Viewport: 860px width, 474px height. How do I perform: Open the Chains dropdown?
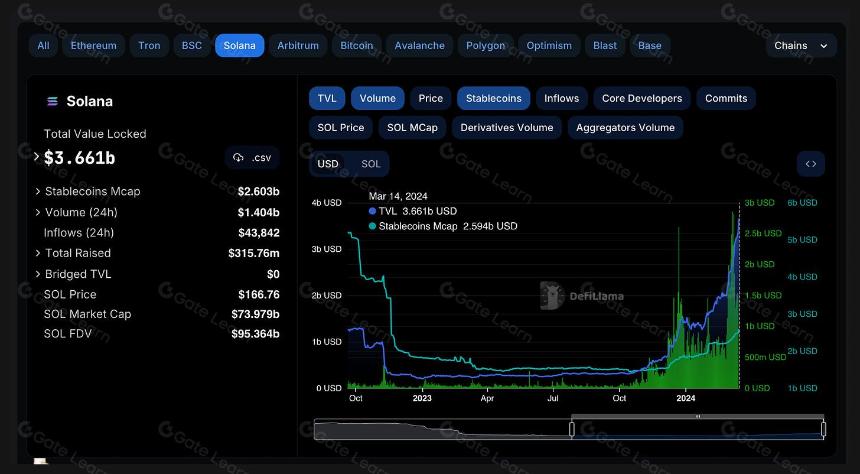tap(801, 46)
